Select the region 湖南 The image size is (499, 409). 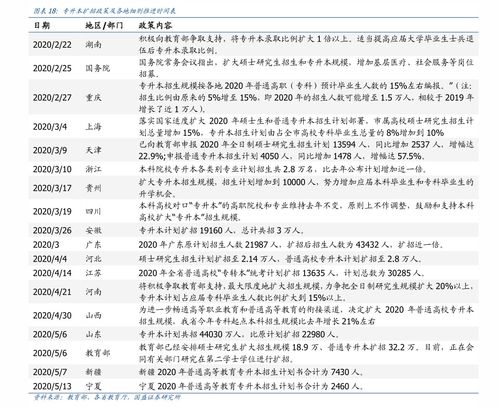click(94, 45)
